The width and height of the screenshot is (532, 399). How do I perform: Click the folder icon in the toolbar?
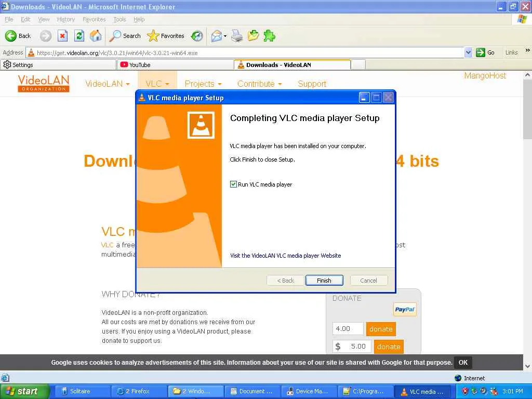(253, 36)
